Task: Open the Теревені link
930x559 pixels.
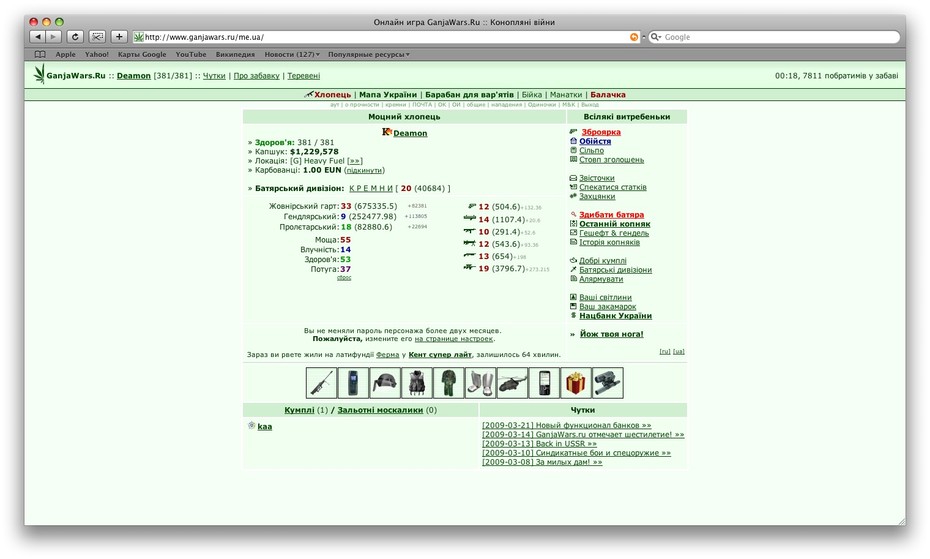Action: pos(304,75)
